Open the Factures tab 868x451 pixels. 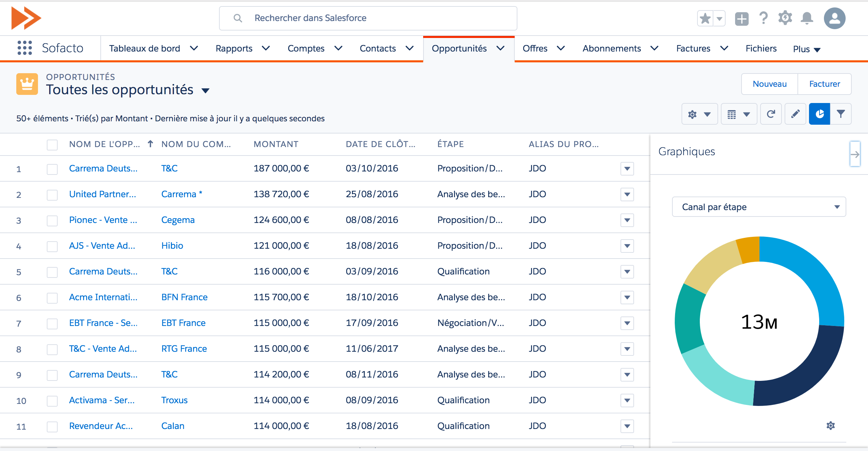click(693, 48)
